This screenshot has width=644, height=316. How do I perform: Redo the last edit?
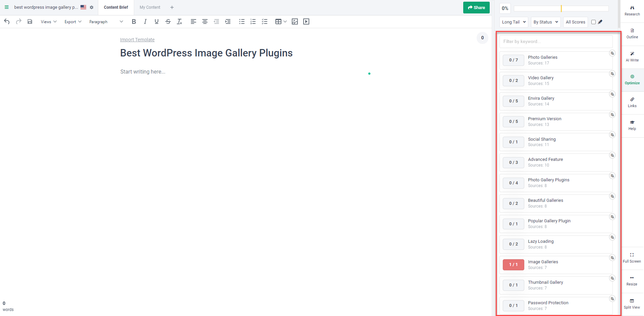click(19, 21)
